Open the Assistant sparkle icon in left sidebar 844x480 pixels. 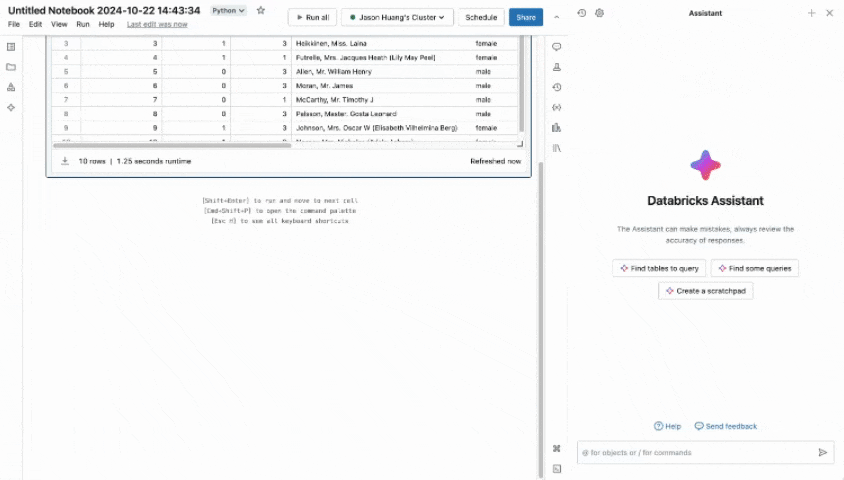pos(11,108)
